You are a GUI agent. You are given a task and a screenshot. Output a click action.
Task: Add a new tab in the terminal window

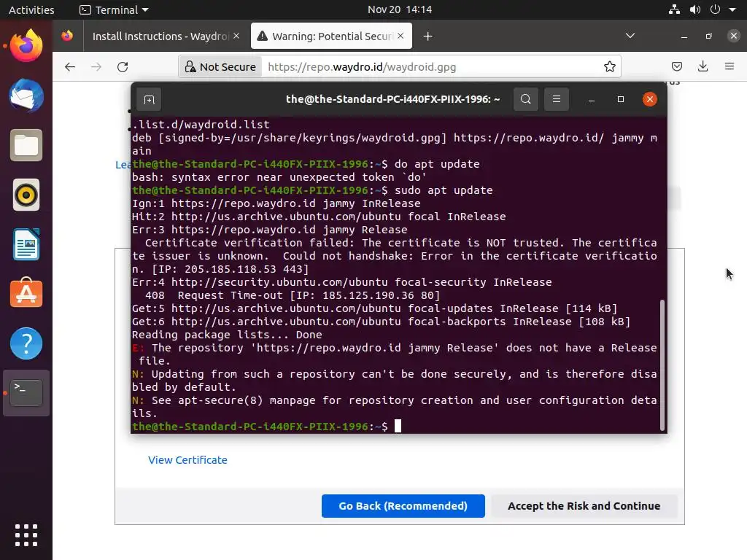click(149, 99)
